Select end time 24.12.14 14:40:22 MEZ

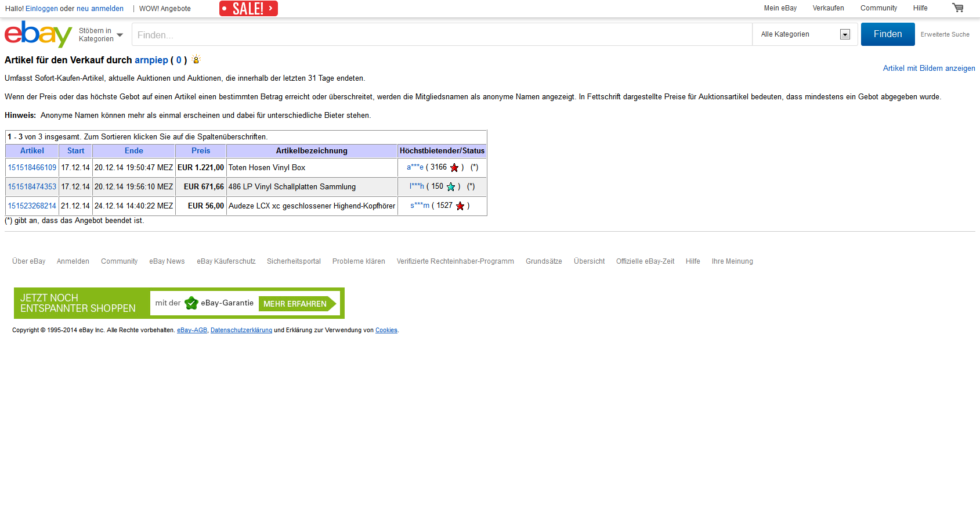point(134,206)
